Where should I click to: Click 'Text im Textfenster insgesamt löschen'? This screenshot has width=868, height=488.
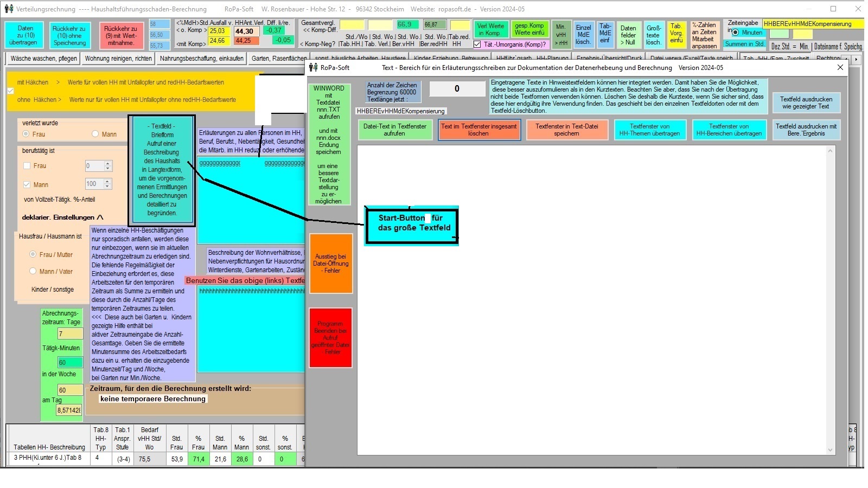point(479,130)
